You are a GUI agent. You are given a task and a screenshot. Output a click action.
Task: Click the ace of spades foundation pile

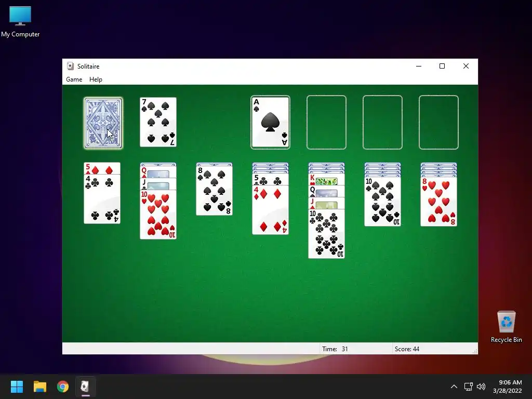[270, 123]
